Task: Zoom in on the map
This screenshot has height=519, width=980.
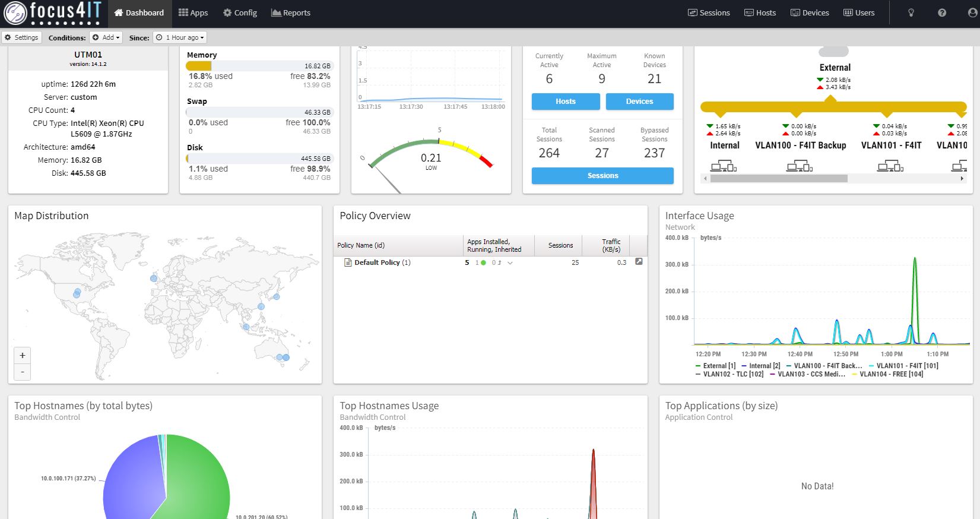Action: (23, 356)
